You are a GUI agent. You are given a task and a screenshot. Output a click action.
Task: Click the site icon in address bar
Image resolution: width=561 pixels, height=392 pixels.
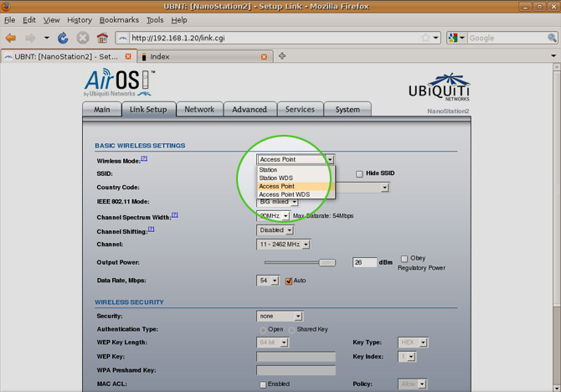coord(123,38)
